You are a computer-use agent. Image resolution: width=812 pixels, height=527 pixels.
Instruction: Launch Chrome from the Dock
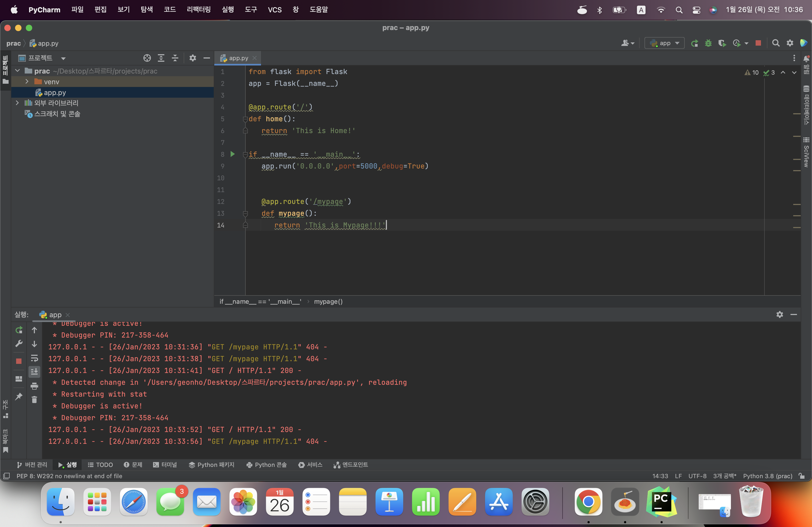(588, 502)
